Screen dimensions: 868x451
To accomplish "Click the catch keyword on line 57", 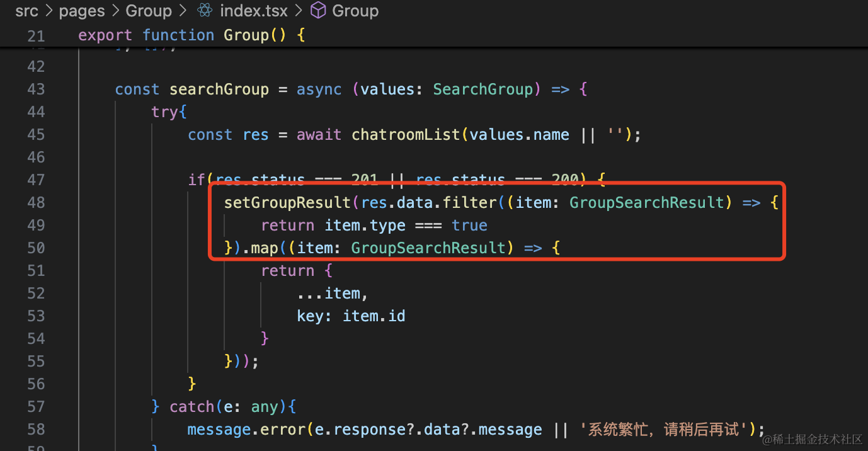I will point(192,407).
